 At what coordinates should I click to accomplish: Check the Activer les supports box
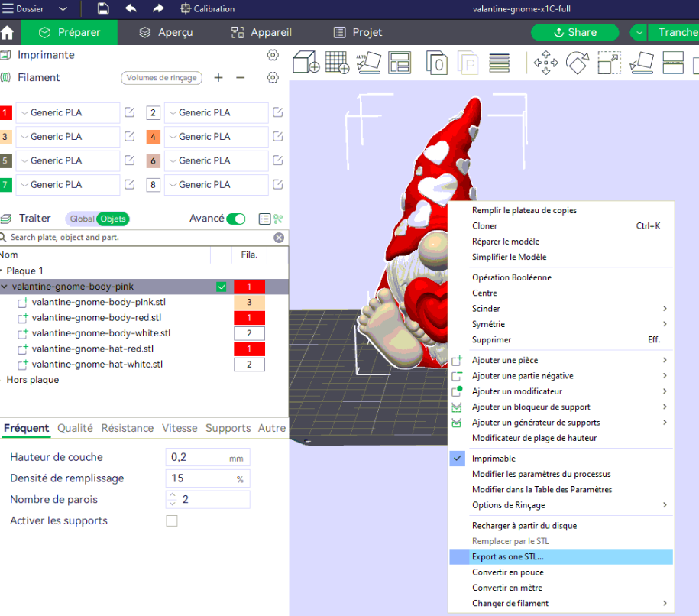(172, 520)
